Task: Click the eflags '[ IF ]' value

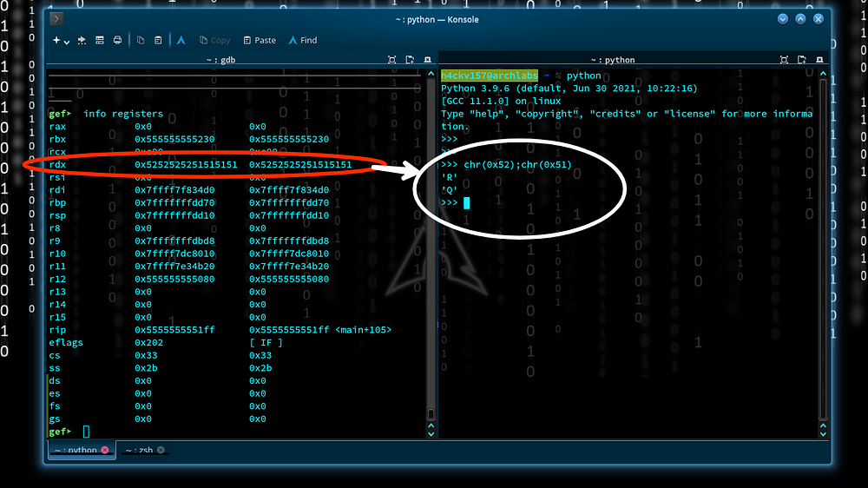Action: (266, 343)
